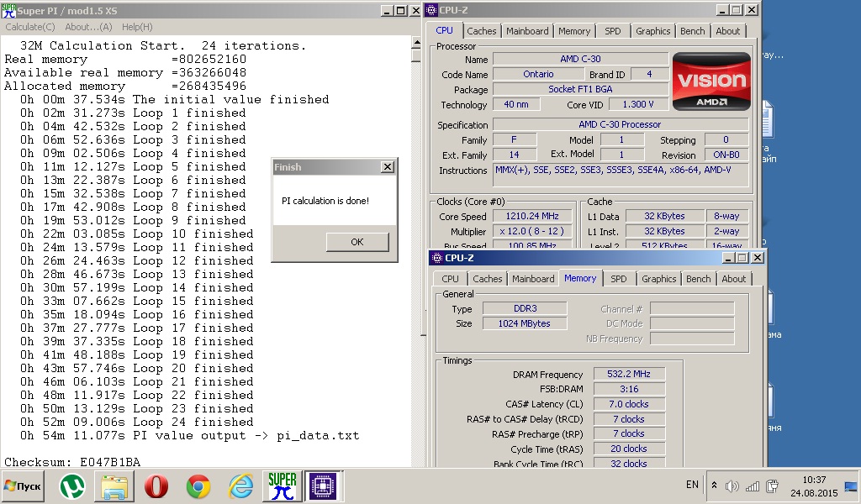The width and height of the screenshot is (861, 504).
Task: Launch Google Chrome from taskbar
Action: [x=198, y=486]
